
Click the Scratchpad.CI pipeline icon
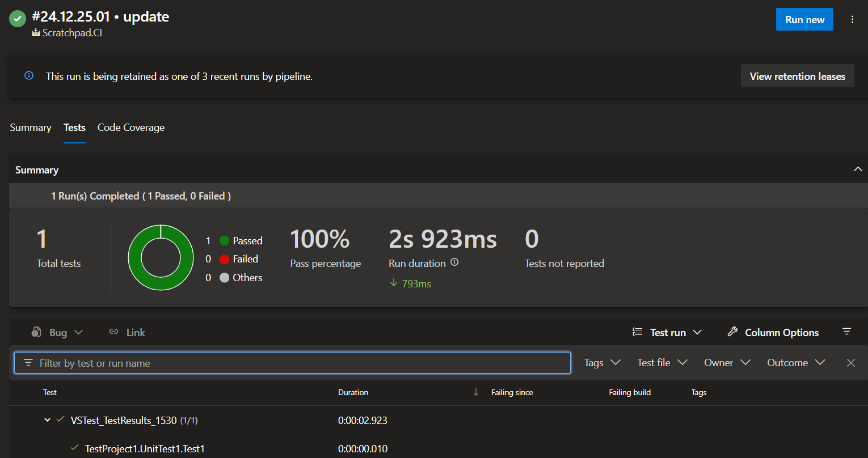(x=36, y=33)
